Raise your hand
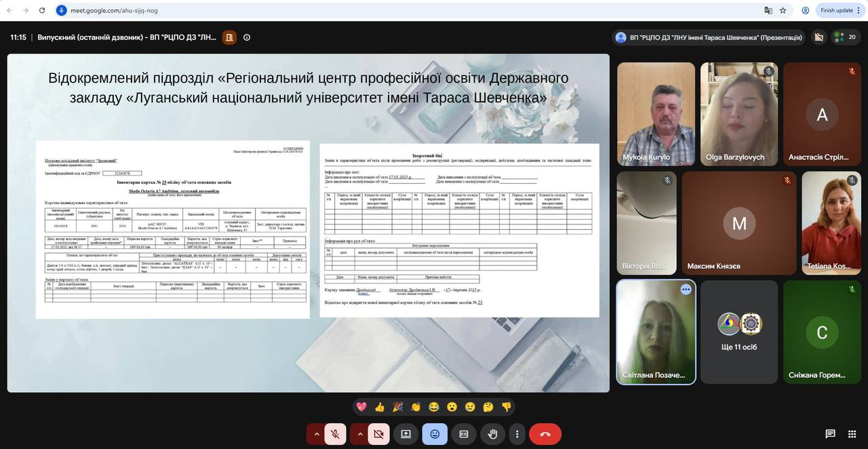 pyautogui.click(x=493, y=433)
